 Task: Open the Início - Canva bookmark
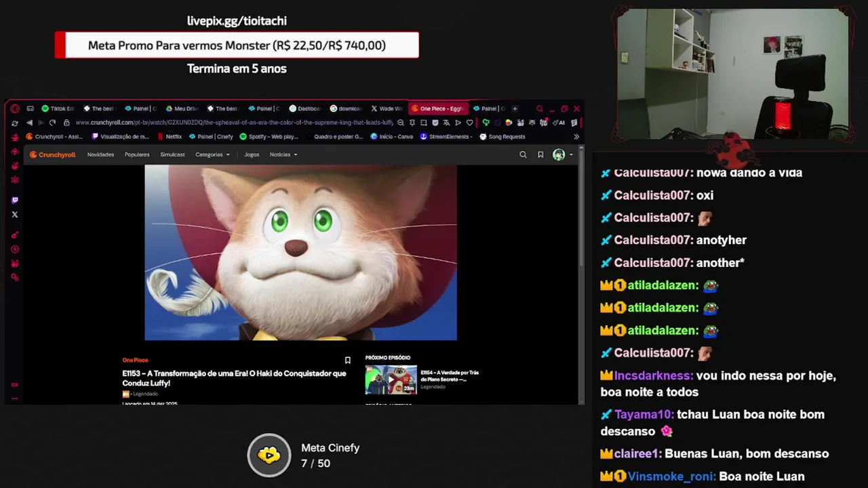[x=392, y=136]
